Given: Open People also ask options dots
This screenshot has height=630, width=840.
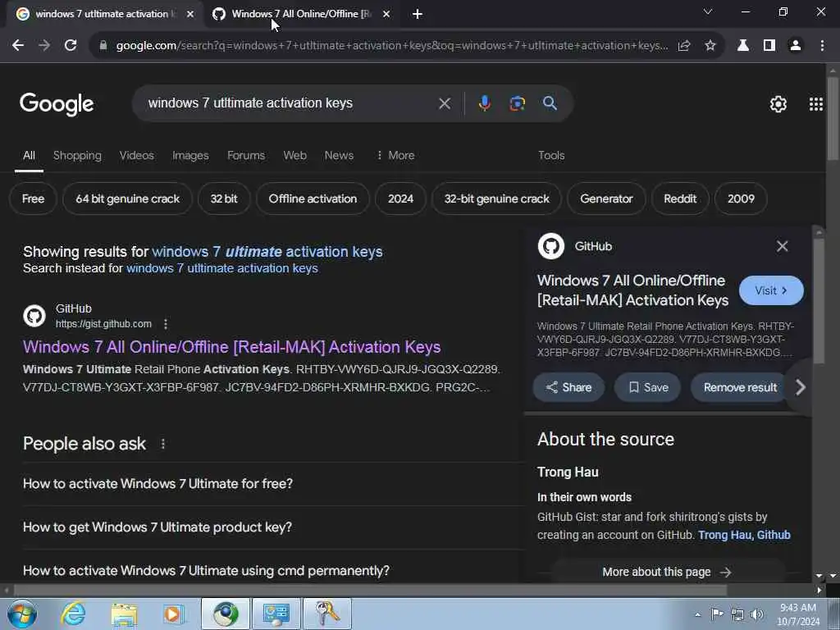Looking at the screenshot, I should coord(163,444).
